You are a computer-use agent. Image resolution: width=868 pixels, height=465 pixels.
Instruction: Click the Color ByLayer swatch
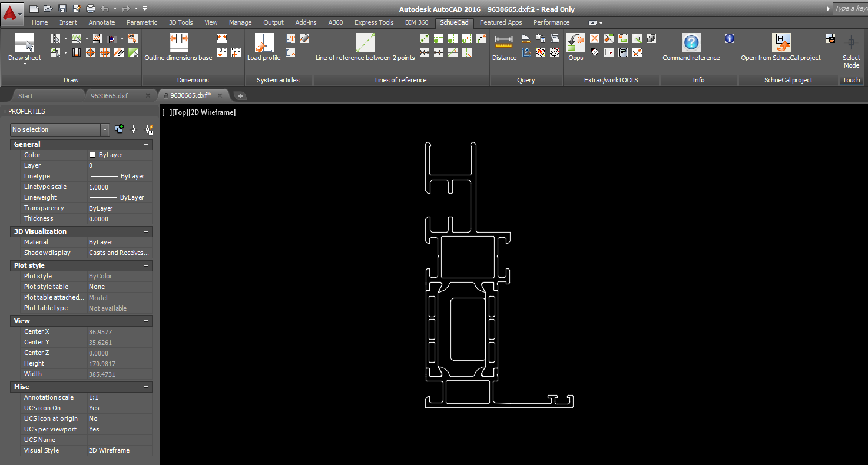pyautogui.click(x=92, y=155)
